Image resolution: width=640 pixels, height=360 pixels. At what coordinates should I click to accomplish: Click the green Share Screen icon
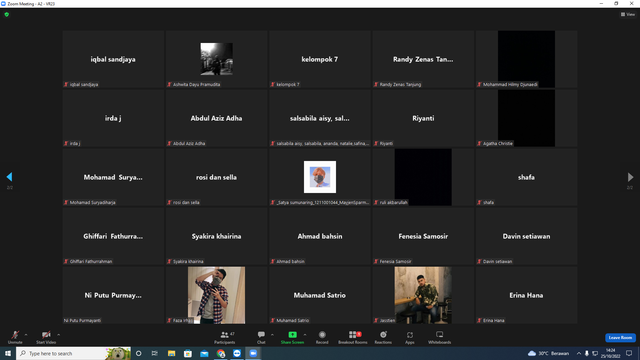click(292, 335)
